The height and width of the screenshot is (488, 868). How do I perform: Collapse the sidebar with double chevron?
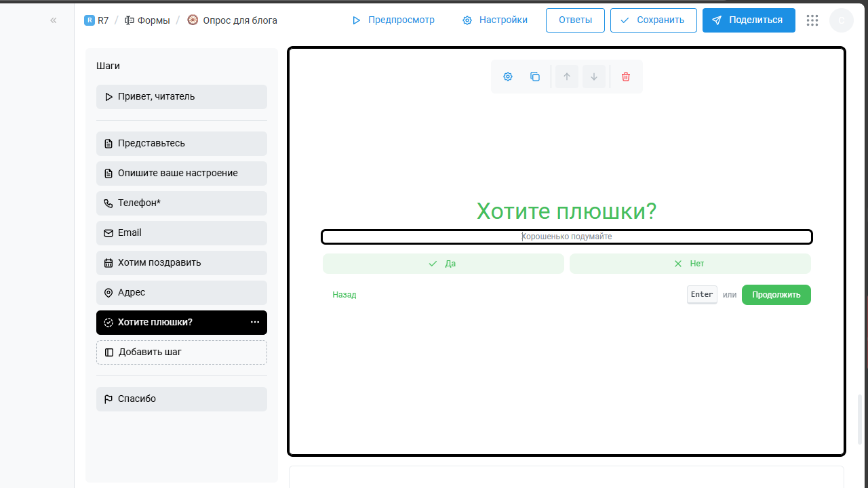tap(53, 20)
